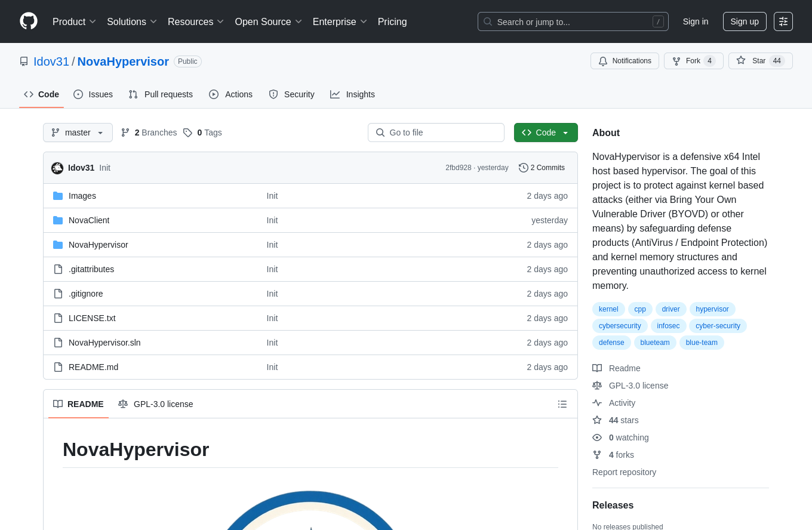Image resolution: width=812 pixels, height=530 pixels.
Task: Open the Security tab
Action: pyautogui.click(x=291, y=94)
